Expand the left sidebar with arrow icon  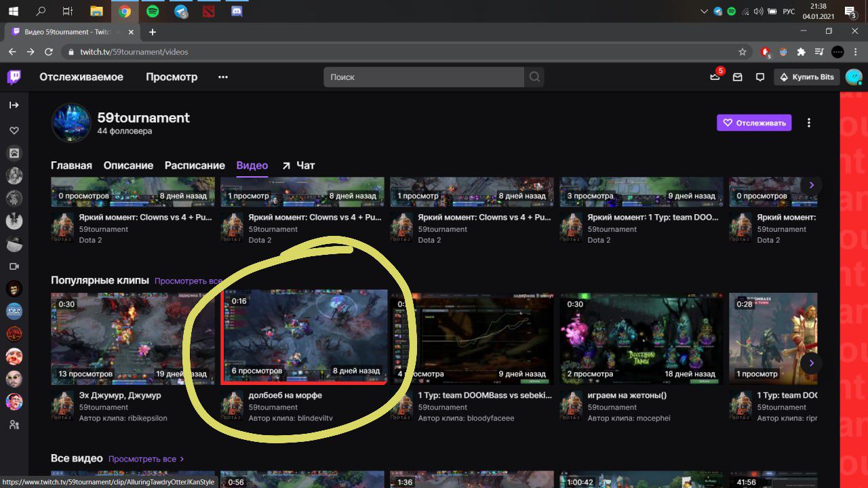14,105
